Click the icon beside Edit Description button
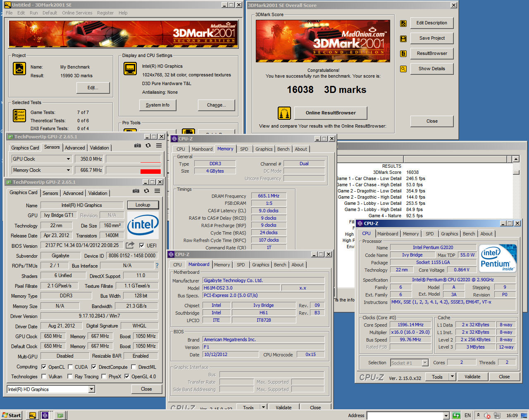529x420 pixels. pos(403,23)
